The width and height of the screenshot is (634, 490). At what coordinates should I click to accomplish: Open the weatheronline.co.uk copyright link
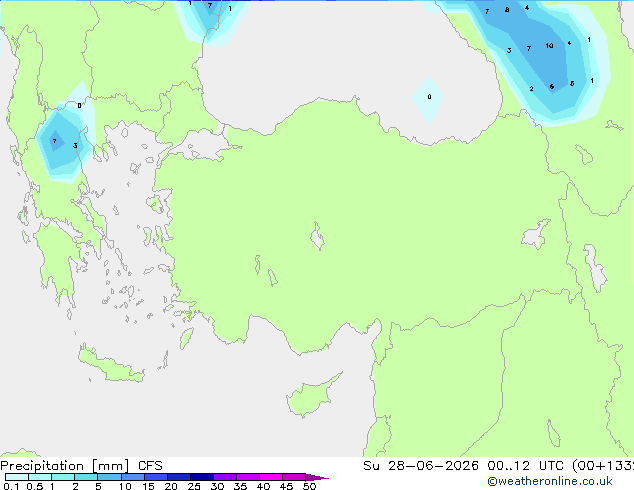point(550,481)
